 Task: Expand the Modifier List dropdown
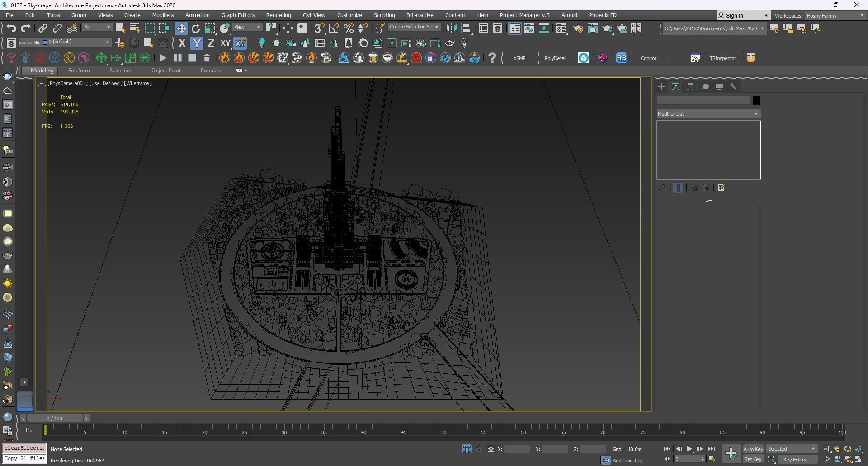point(708,114)
